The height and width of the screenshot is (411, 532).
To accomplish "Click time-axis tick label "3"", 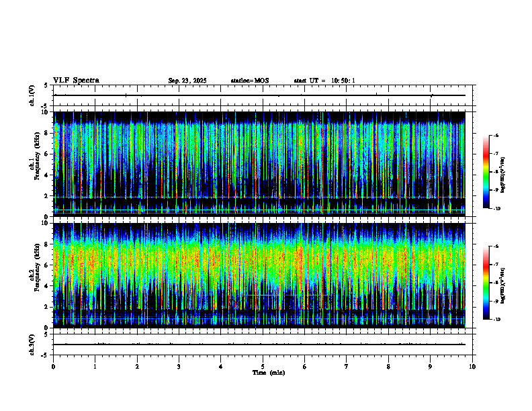I will point(179,367).
